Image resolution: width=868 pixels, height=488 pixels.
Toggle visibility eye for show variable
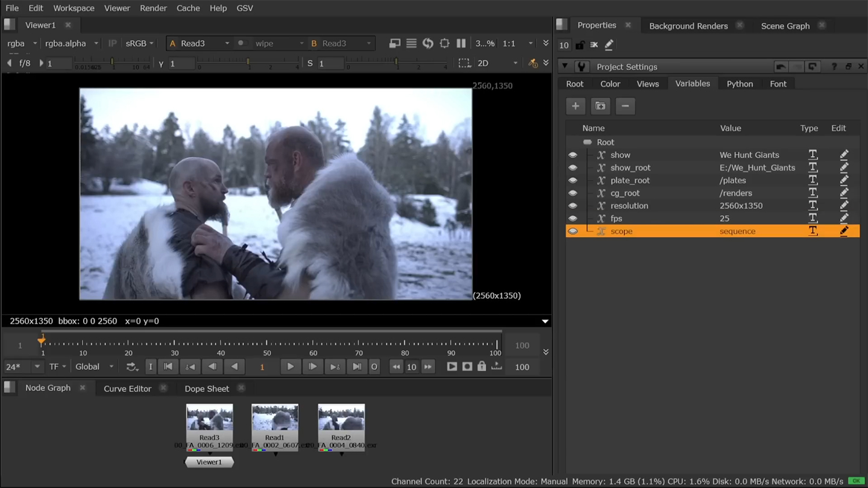pos(573,155)
